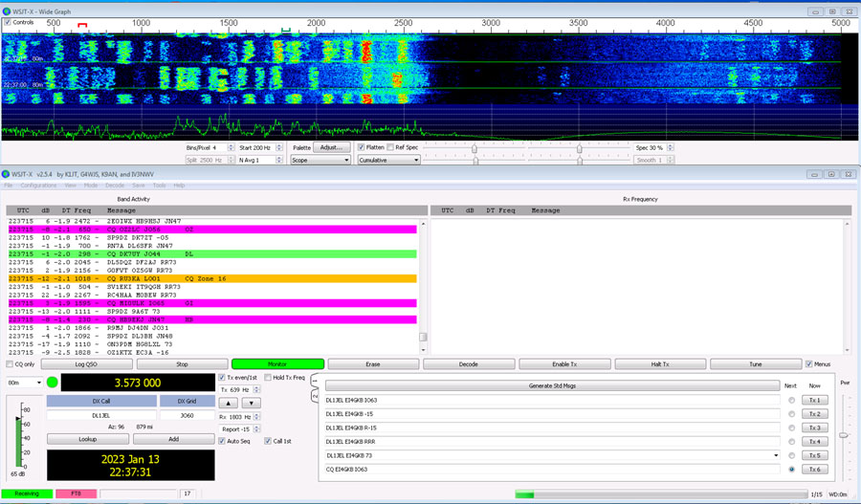Click the green Rx frequency marker on Wide Graph scale
861x504 pixels.
pyautogui.click(x=285, y=30)
